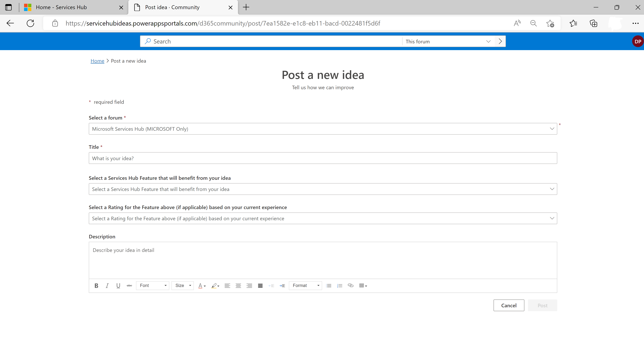This screenshot has height=343, width=644.
Task: Center align description text
Action: [238, 286]
